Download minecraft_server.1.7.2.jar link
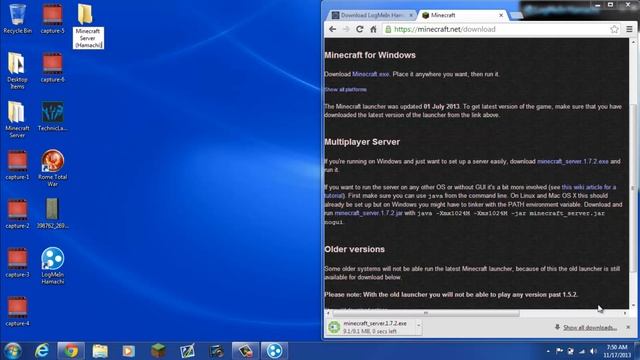This screenshot has height=360, width=640. click(369, 213)
